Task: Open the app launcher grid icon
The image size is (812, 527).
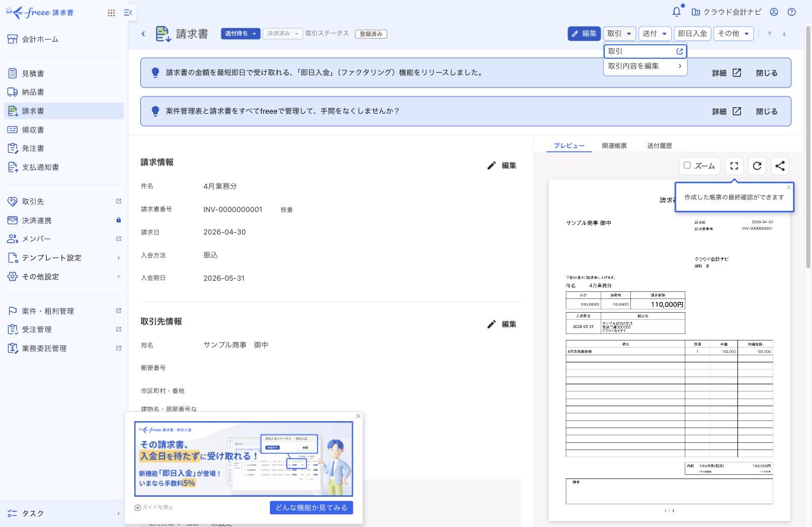Action: pyautogui.click(x=111, y=12)
